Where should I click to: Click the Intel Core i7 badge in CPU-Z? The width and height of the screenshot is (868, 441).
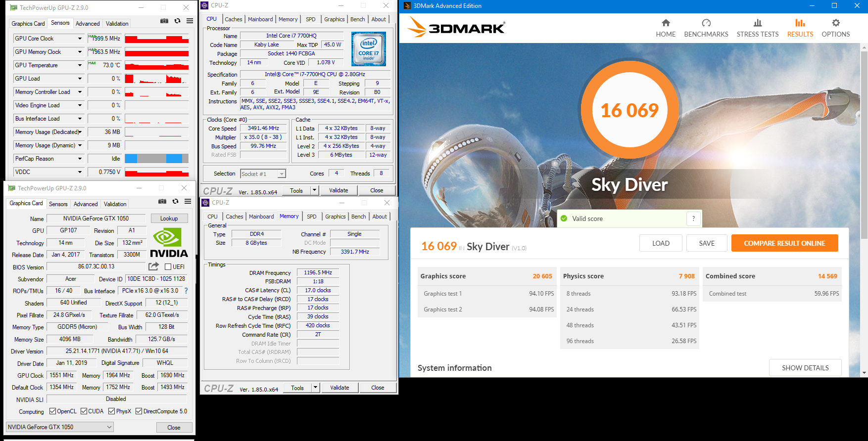369,49
